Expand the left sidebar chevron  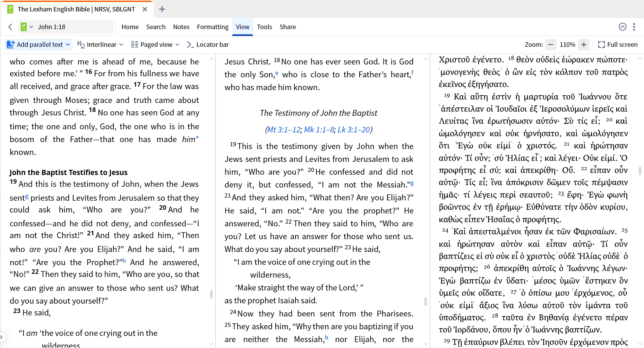tap(2, 337)
